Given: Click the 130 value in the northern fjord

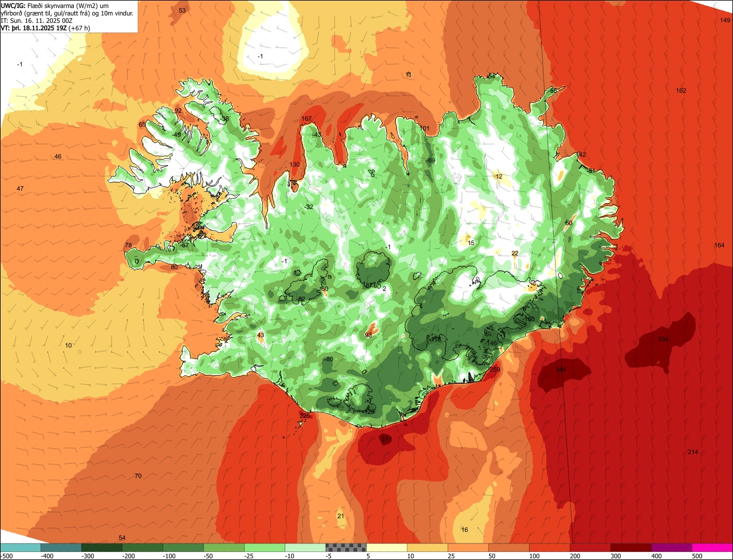Looking at the screenshot, I should pyautogui.click(x=294, y=165).
